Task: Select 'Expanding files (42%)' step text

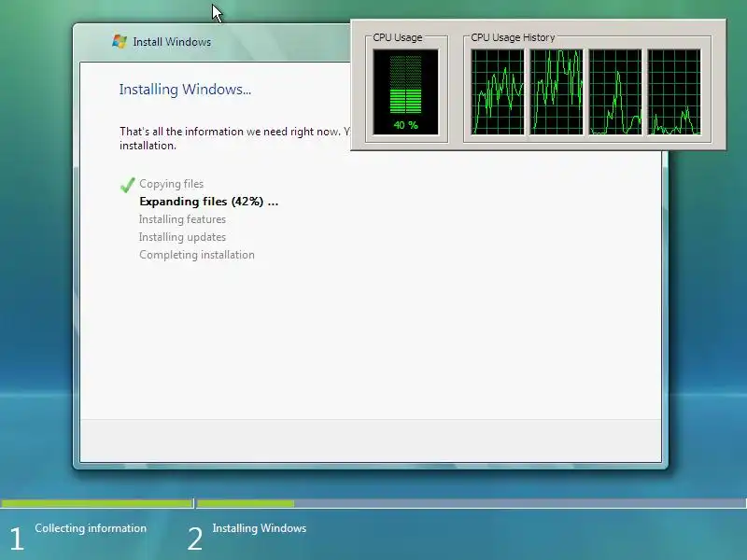Action: coord(208,202)
